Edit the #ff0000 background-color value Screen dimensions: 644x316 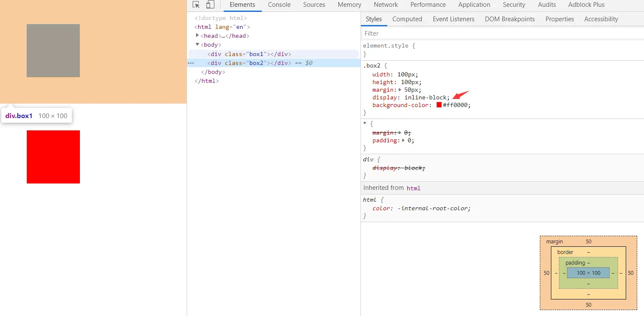click(x=455, y=105)
